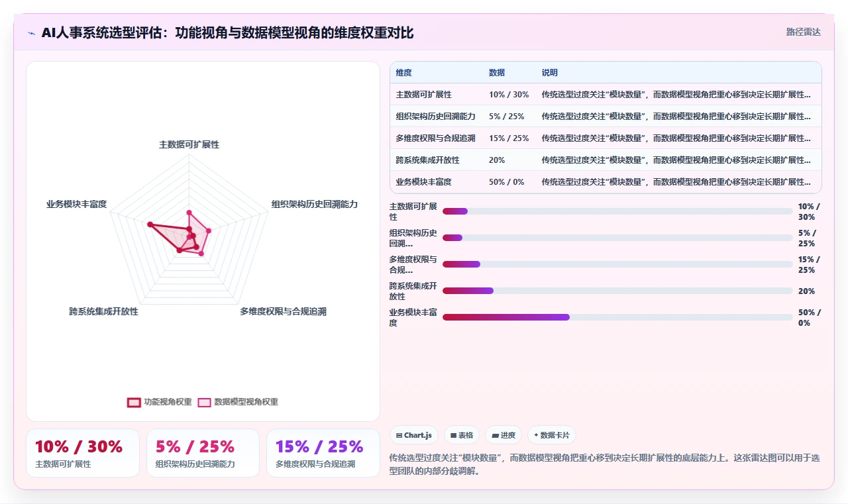Open the 10% / 30% 主数据可扩展性 stat card

83,453
